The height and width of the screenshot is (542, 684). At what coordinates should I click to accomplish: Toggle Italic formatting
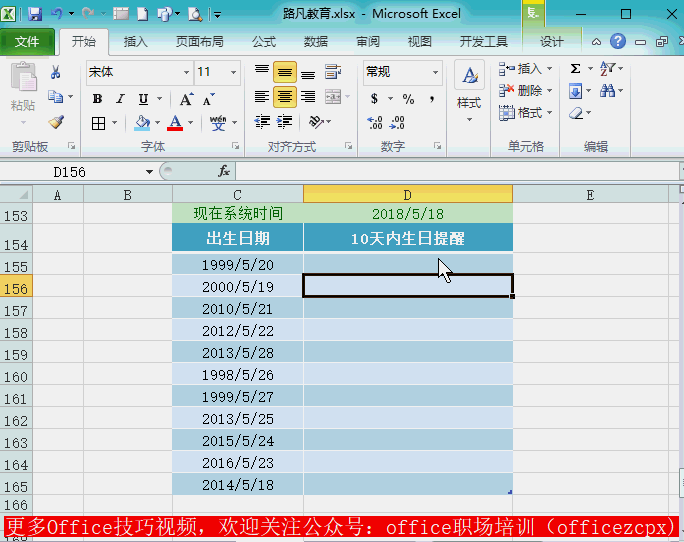pos(120,99)
